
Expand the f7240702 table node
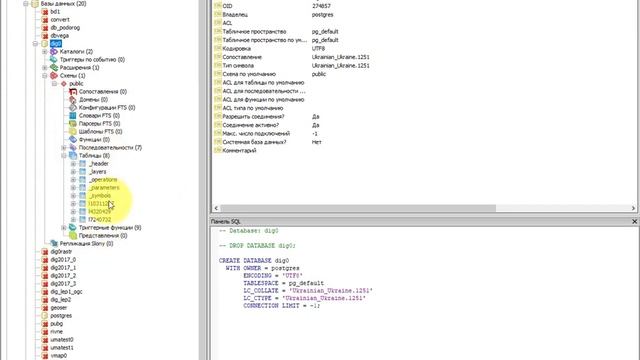(x=73, y=220)
